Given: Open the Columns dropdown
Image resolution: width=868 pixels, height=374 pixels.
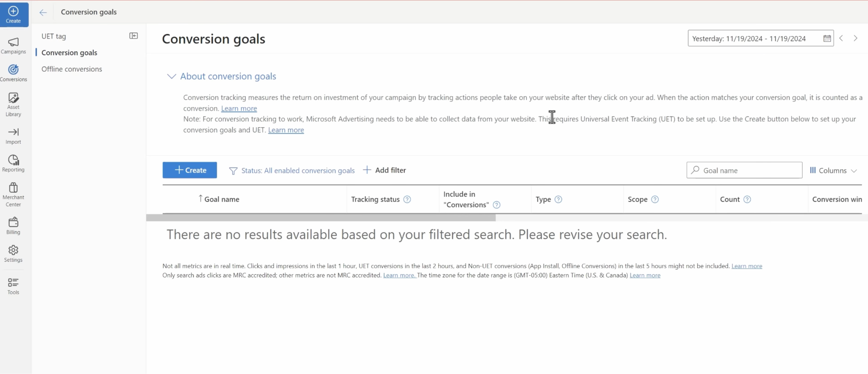Looking at the screenshot, I should tap(833, 170).
